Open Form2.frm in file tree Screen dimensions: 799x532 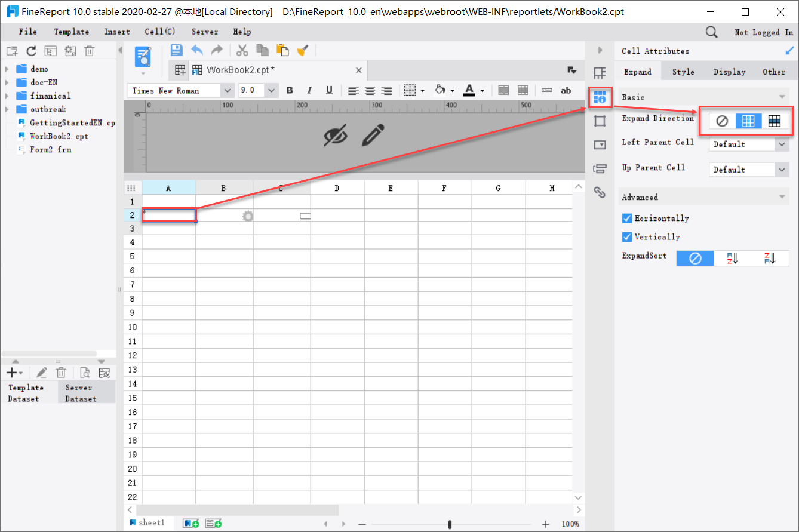[51, 149]
